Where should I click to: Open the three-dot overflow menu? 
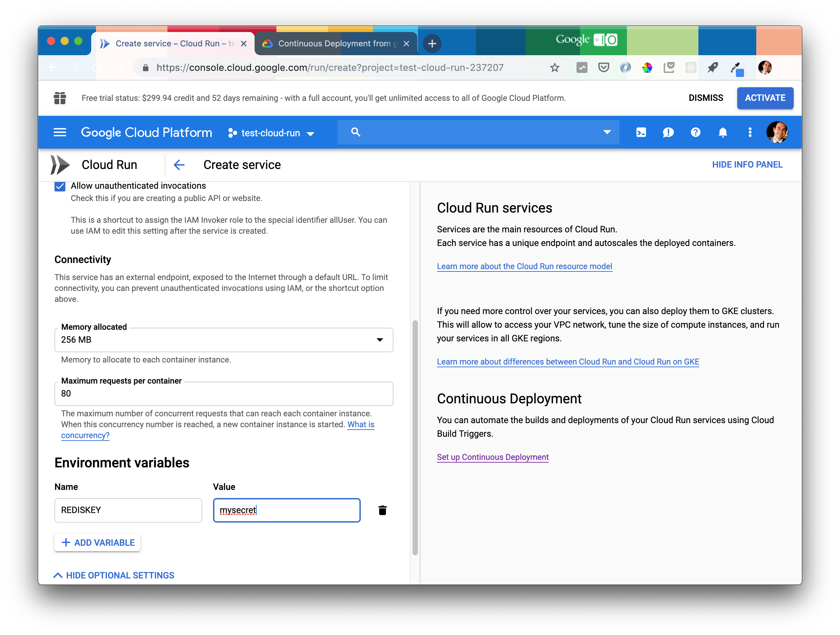750,132
